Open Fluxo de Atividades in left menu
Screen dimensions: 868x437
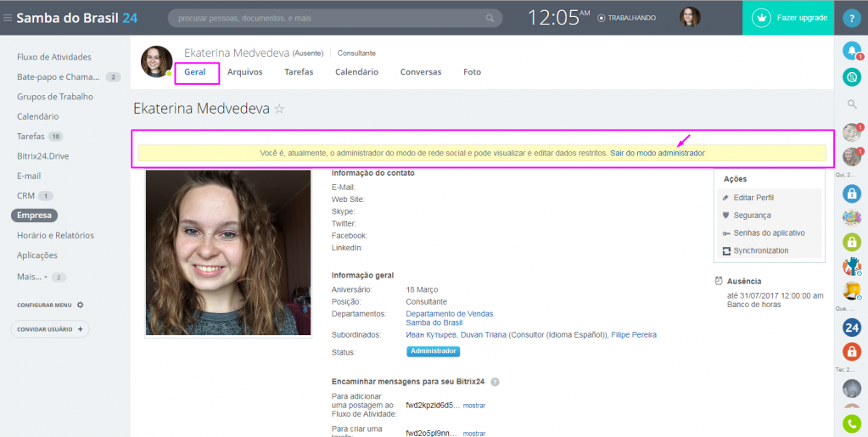tap(54, 57)
